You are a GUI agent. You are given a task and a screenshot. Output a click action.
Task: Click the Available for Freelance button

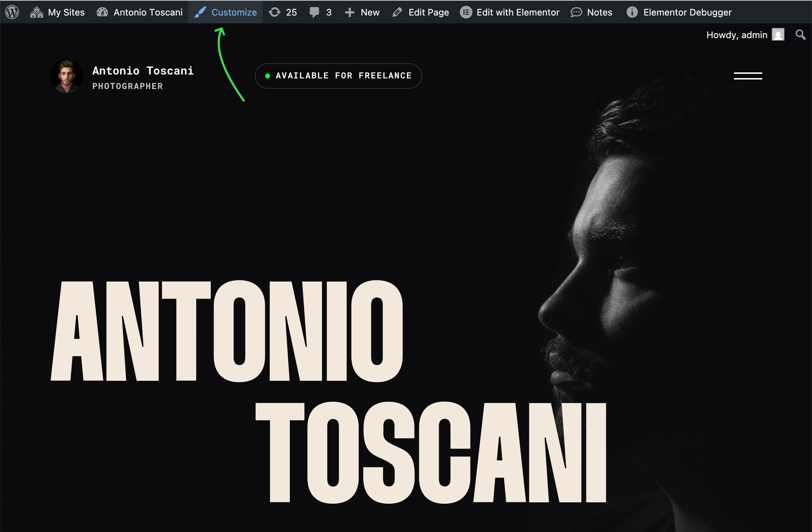(338, 76)
